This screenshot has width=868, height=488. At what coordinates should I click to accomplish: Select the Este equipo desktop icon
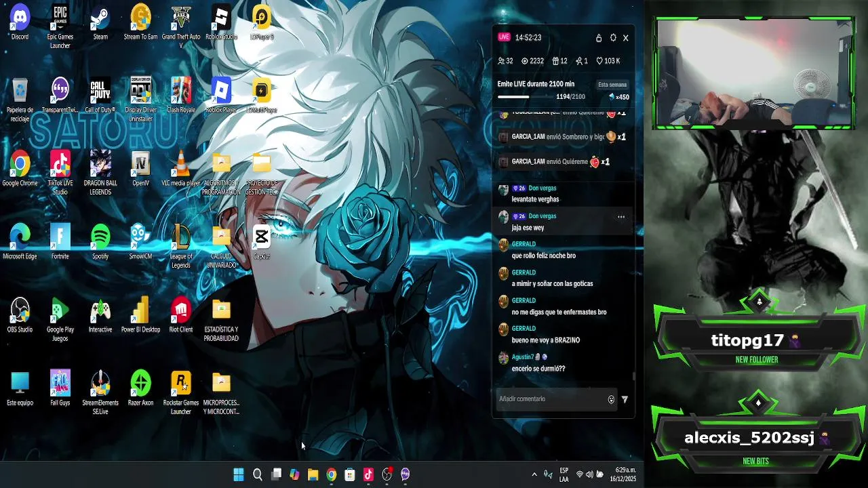20,389
